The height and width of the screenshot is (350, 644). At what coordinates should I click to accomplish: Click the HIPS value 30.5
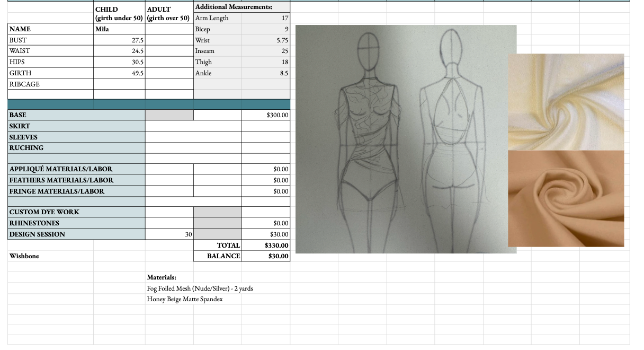(119, 62)
